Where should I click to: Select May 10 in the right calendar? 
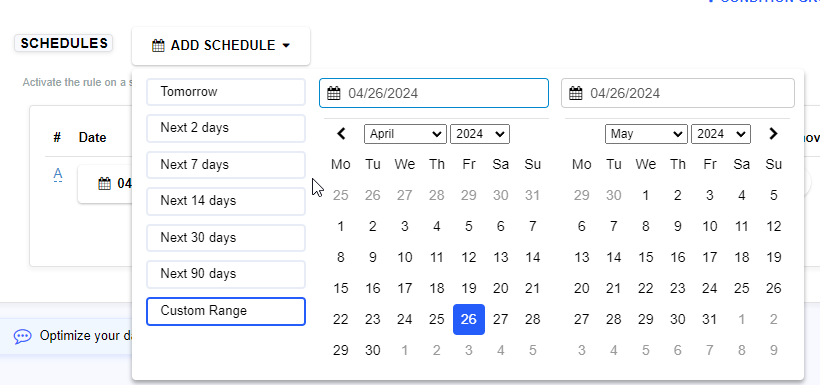(x=710, y=227)
